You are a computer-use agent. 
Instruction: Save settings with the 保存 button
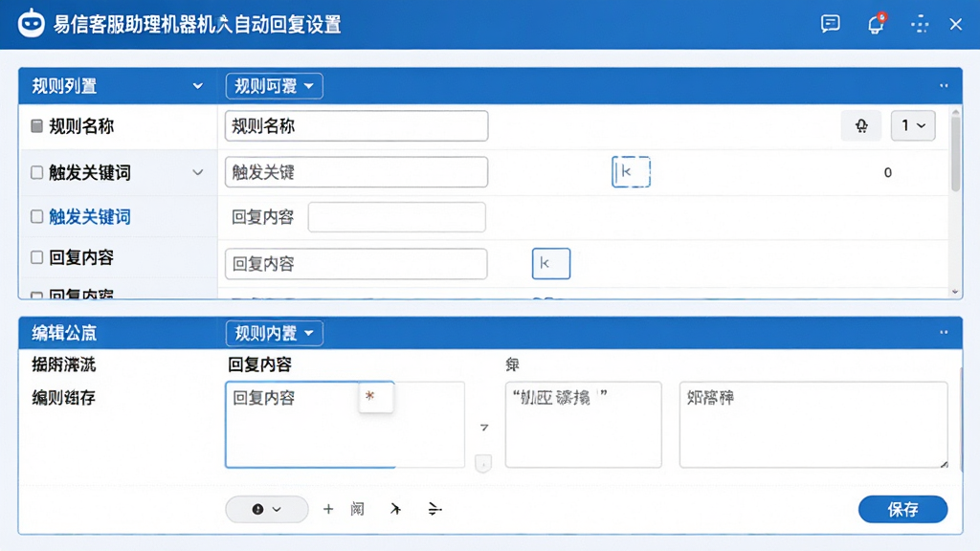coord(903,509)
